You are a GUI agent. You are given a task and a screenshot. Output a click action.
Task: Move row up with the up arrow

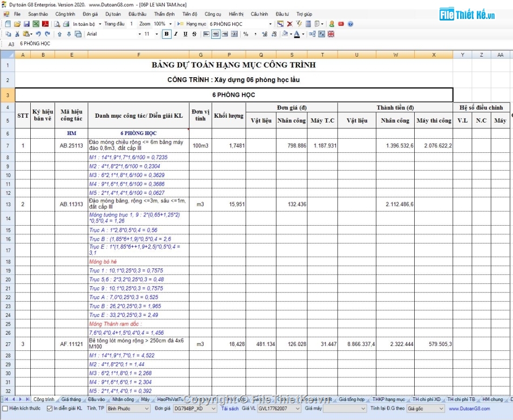tap(59, 34)
